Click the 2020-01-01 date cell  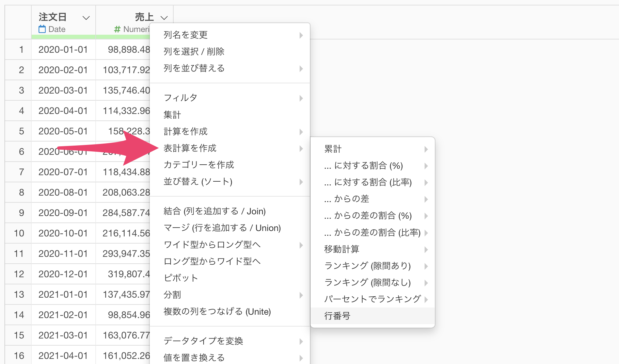(x=63, y=50)
